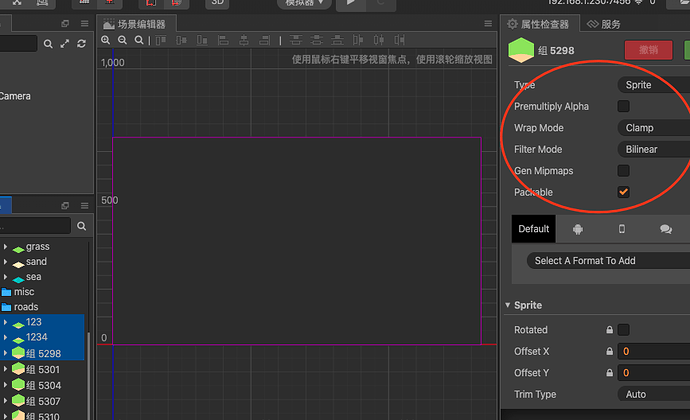
Task: Select the iOS phone platform tab
Action: click(622, 229)
